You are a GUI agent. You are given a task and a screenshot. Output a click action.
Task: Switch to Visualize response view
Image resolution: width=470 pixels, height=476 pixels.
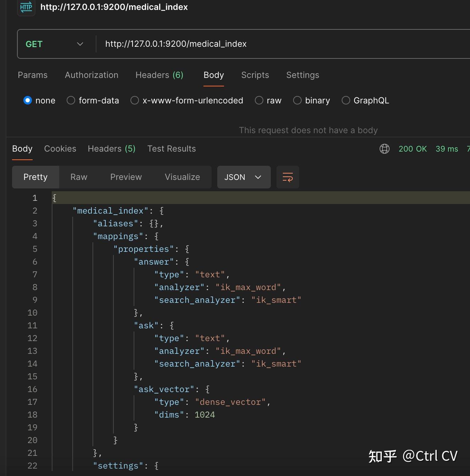pyautogui.click(x=182, y=177)
